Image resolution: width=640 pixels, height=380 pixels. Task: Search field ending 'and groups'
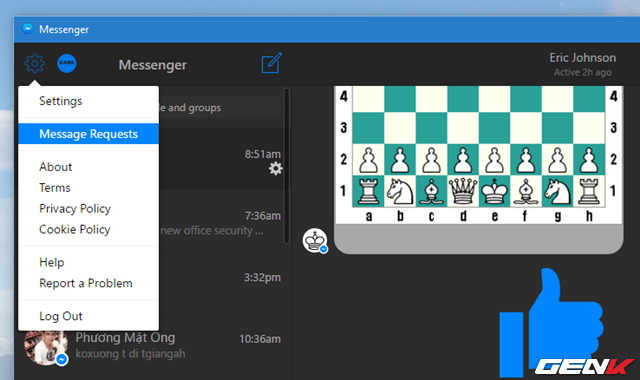[220, 108]
